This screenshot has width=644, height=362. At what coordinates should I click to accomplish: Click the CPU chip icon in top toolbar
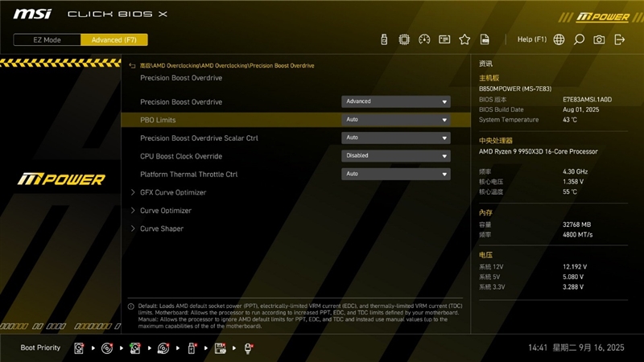[404, 39]
